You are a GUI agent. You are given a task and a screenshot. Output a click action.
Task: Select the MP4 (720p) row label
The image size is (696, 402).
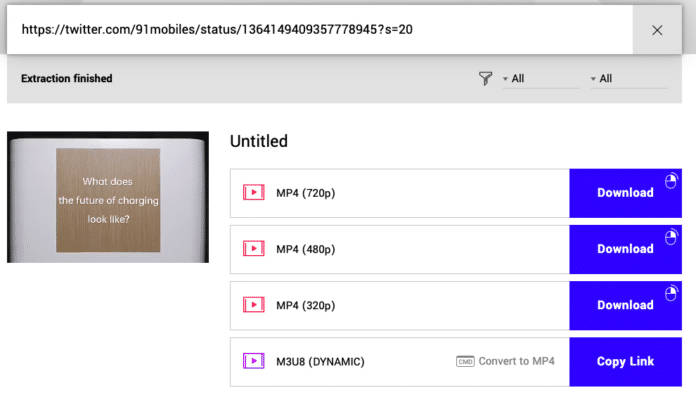305,193
